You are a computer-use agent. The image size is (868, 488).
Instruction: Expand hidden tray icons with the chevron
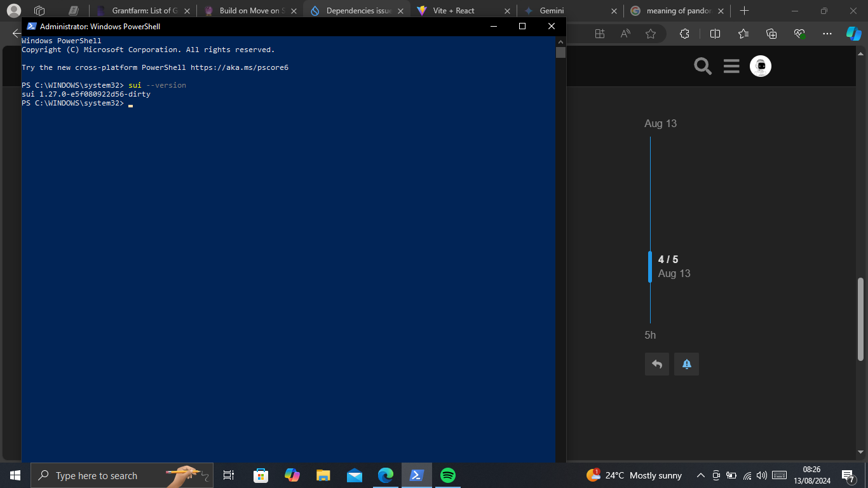(700, 475)
